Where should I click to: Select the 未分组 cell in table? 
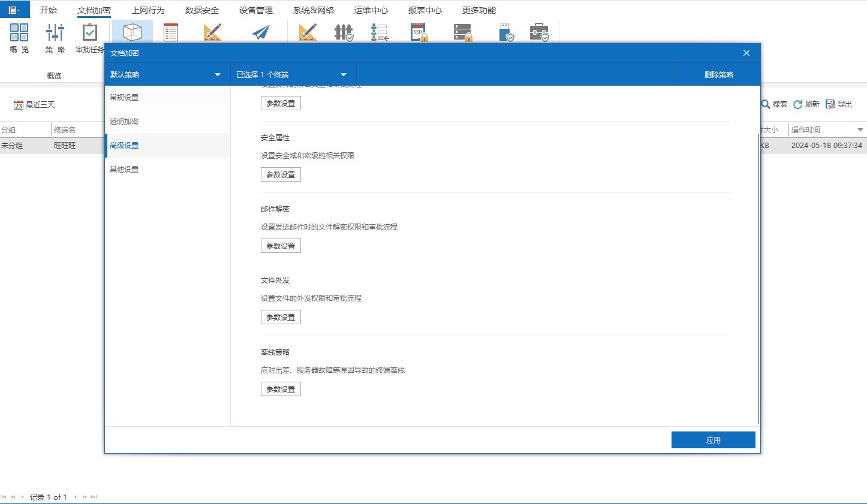pyautogui.click(x=25, y=146)
